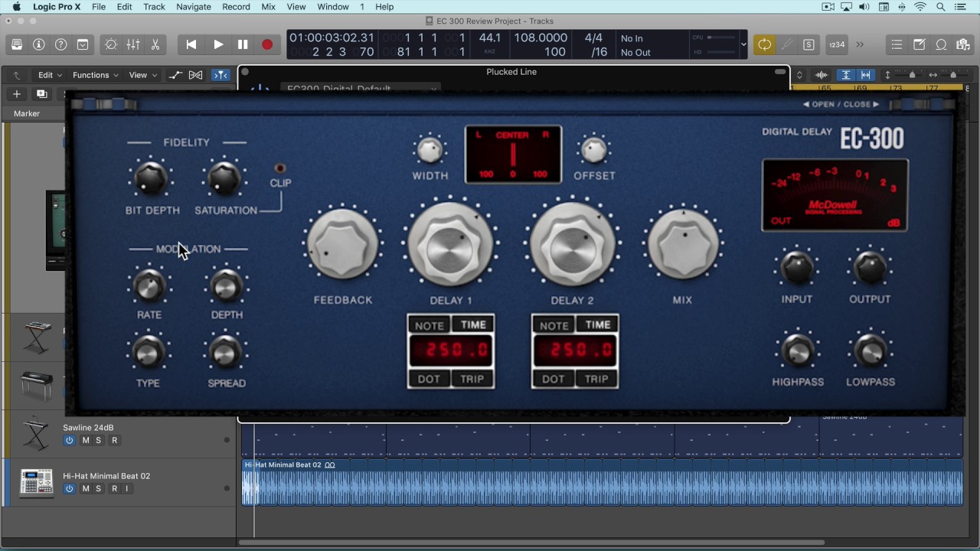
Task: Open the Note Pad icon
Action: pyautogui.click(x=920, y=44)
